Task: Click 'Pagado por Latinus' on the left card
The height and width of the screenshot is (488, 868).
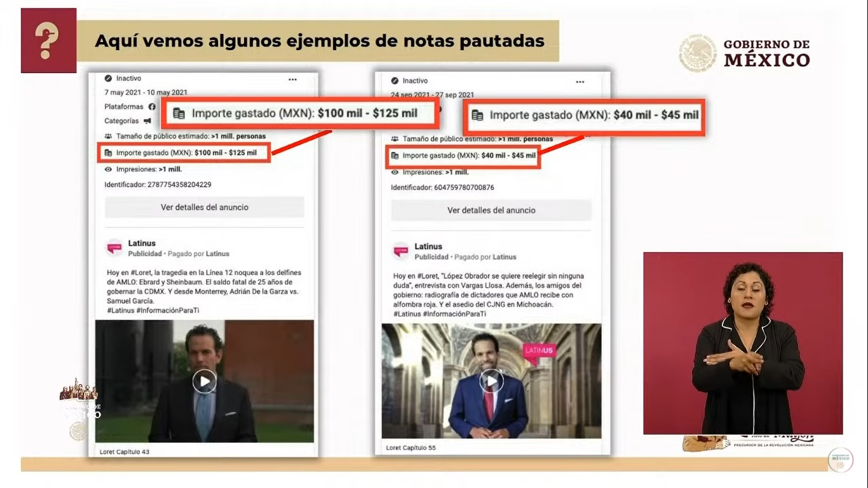Action: (200, 254)
